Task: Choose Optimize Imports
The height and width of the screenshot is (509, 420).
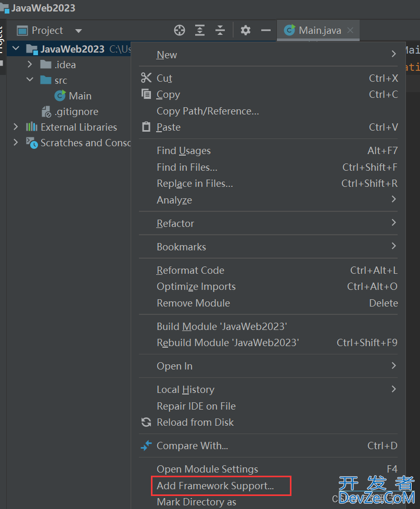Action: [x=268, y=286]
